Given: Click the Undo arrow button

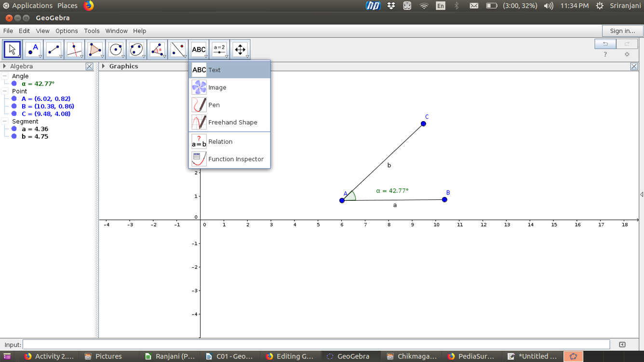Looking at the screenshot, I should (x=605, y=43).
